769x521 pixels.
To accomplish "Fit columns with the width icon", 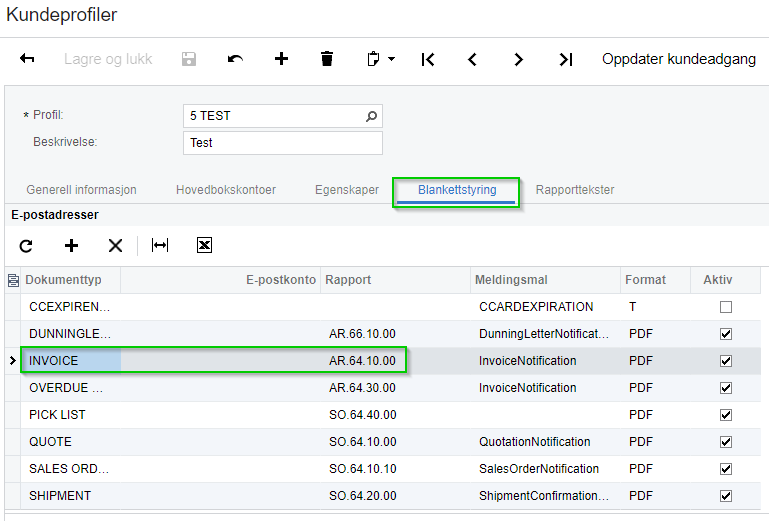I will pos(160,245).
